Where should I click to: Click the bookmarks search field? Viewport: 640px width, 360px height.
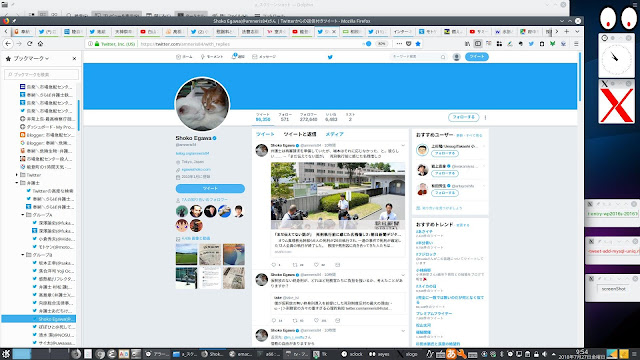(41, 75)
